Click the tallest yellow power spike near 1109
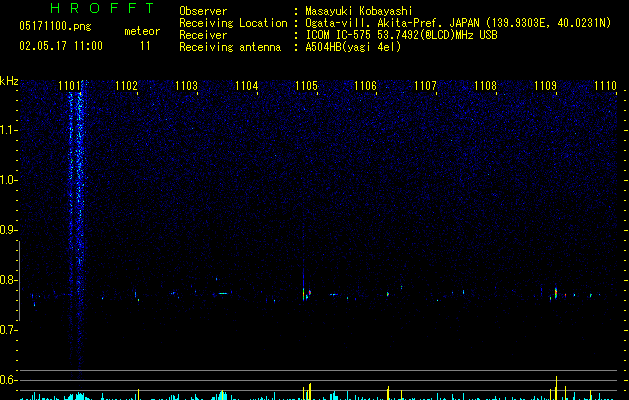The width and height of the screenshot is (629, 400). coord(556,388)
